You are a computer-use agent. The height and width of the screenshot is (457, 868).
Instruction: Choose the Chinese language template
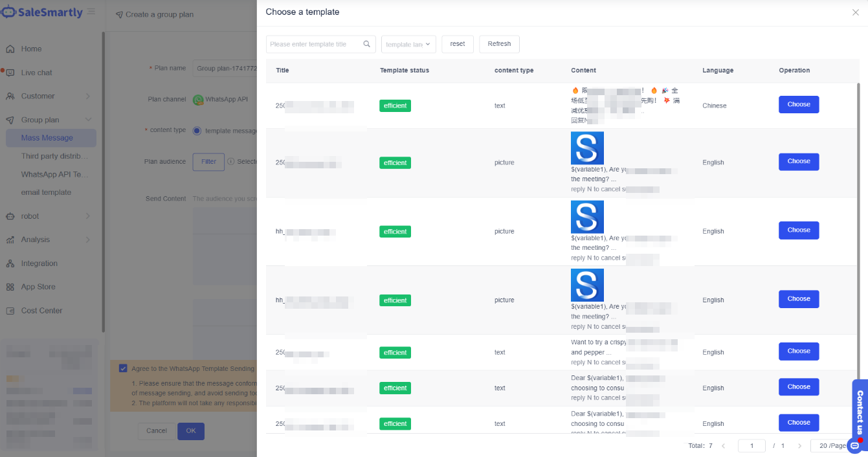pos(798,104)
